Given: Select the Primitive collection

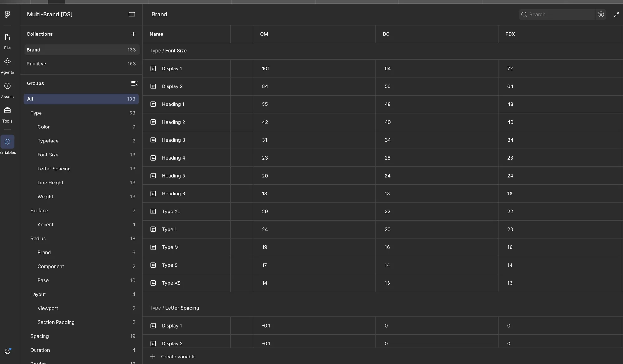Looking at the screenshot, I should 81,64.
